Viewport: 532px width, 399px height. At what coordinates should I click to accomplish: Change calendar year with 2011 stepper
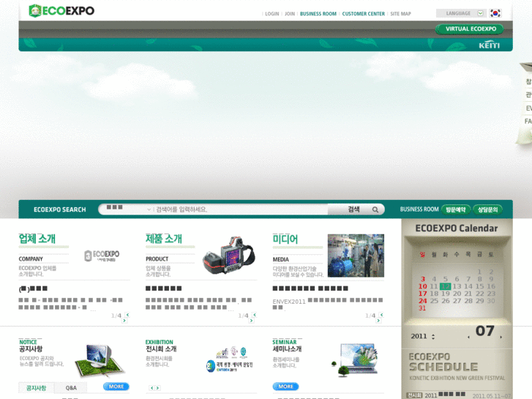[433, 337]
